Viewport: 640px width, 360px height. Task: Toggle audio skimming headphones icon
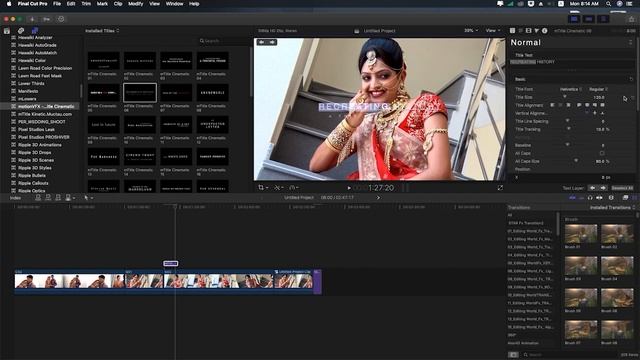coord(590,198)
